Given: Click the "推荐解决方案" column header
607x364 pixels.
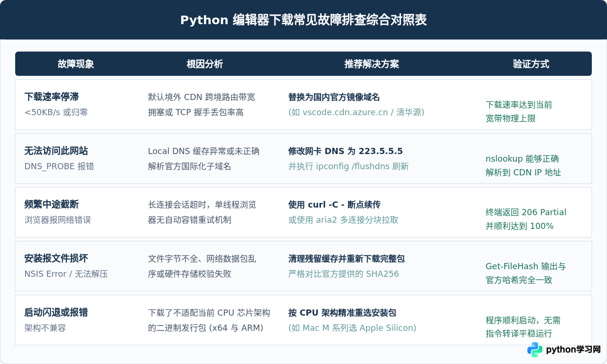Looking at the screenshot, I should 372,64.
